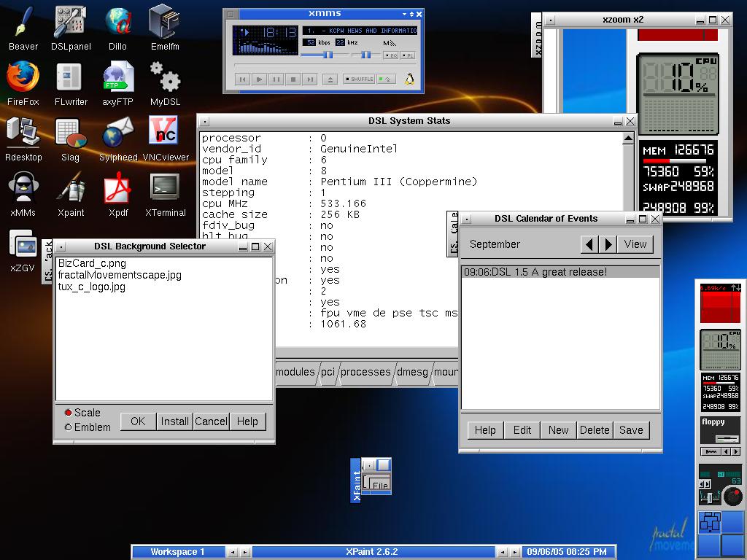Screen dimensions: 747x560
Task: Select tux_c_logo.jpg in background list
Action: [91, 287]
